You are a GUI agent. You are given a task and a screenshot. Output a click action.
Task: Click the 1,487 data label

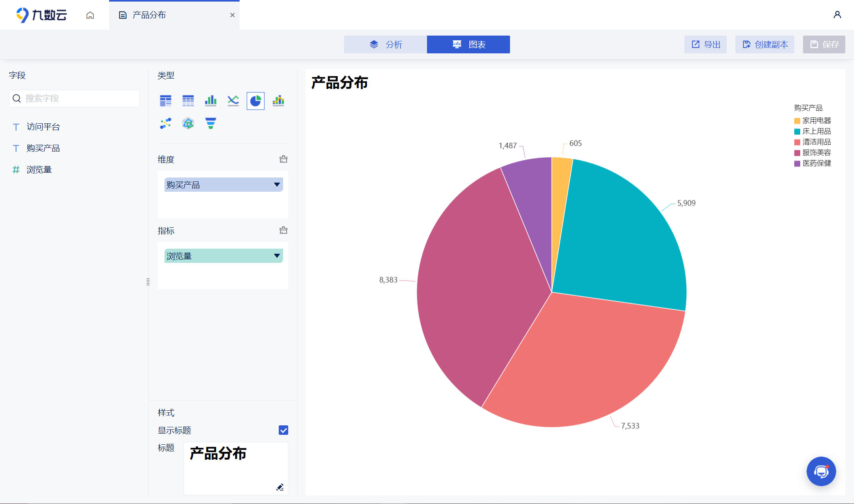[x=508, y=146]
